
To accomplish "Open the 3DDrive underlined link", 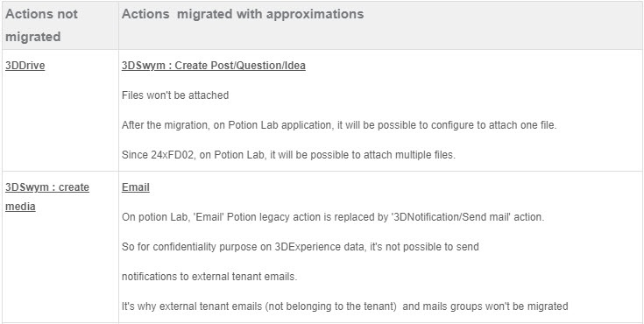I will tap(25, 66).
